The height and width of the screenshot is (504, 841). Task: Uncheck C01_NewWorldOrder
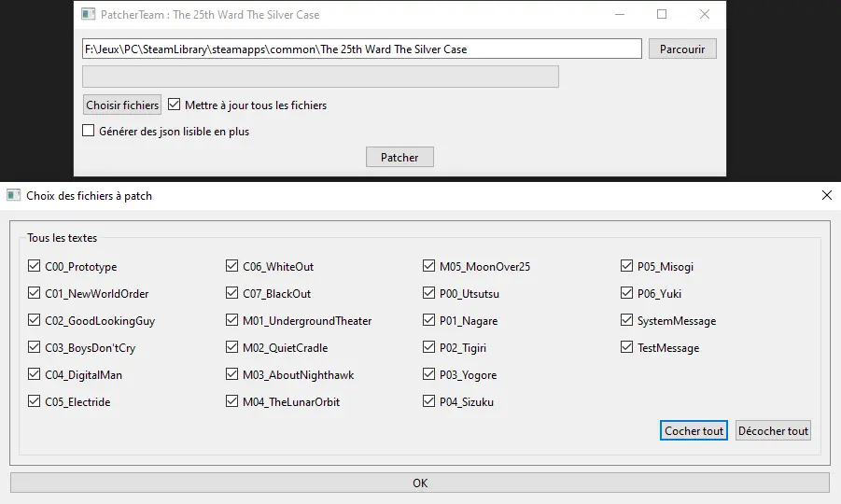point(34,293)
